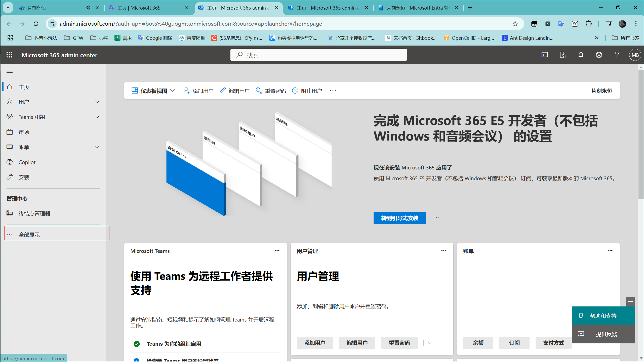Open 所有书签 folder
Screen dimensions: 644x362
(625, 38)
